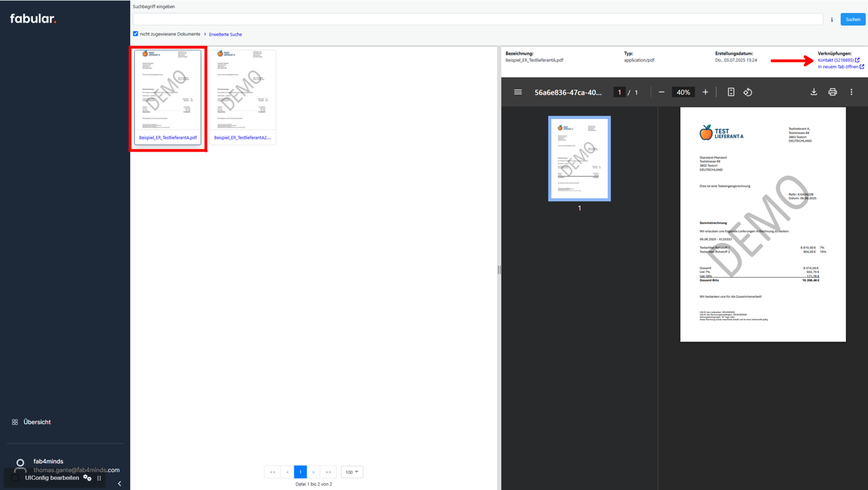Screen dimensions: 868x490
Task: Open the PDF viewer sidebar menu
Action: tap(518, 91)
